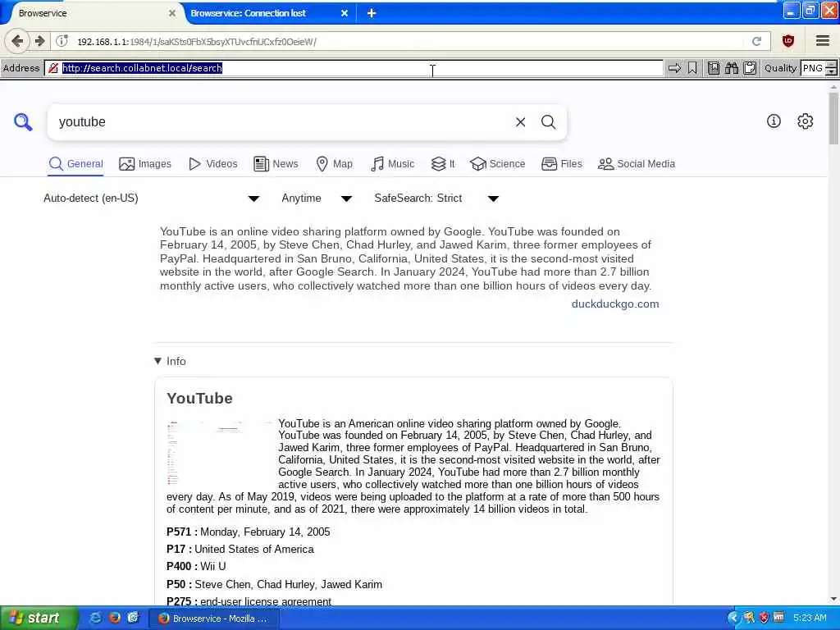This screenshot has width=840, height=630.
Task: Click the P17 United States of America row
Action: pos(240,549)
